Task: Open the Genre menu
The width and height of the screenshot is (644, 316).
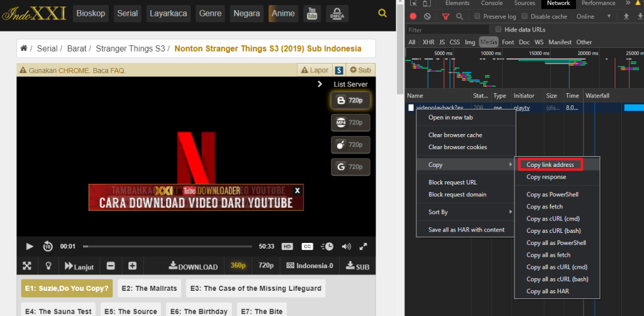Action: click(210, 14)
